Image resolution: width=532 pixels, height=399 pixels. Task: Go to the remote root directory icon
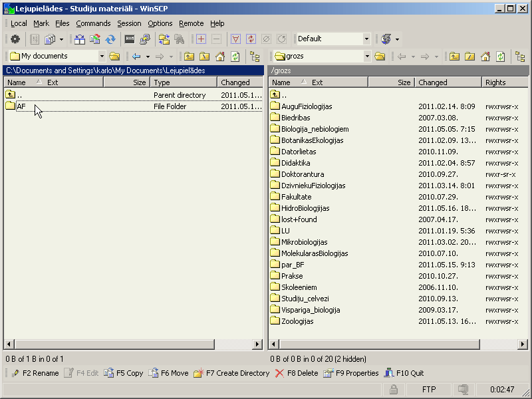tap(470, 57)
